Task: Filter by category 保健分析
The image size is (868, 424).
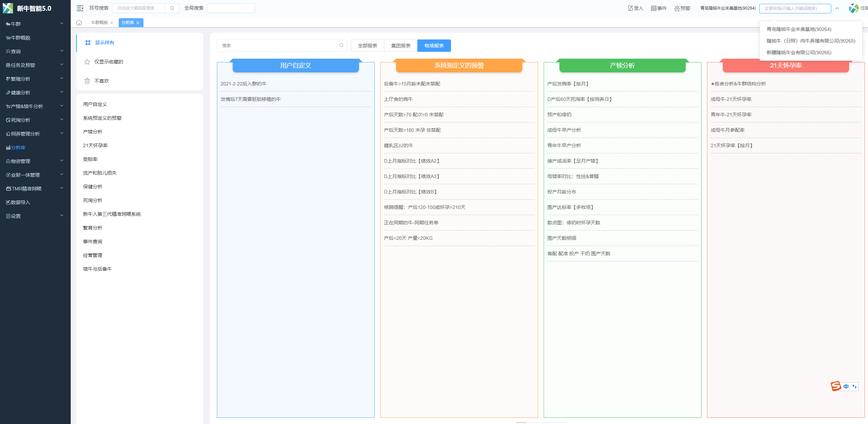Action: pyautogui.click(x=93, y=187)
